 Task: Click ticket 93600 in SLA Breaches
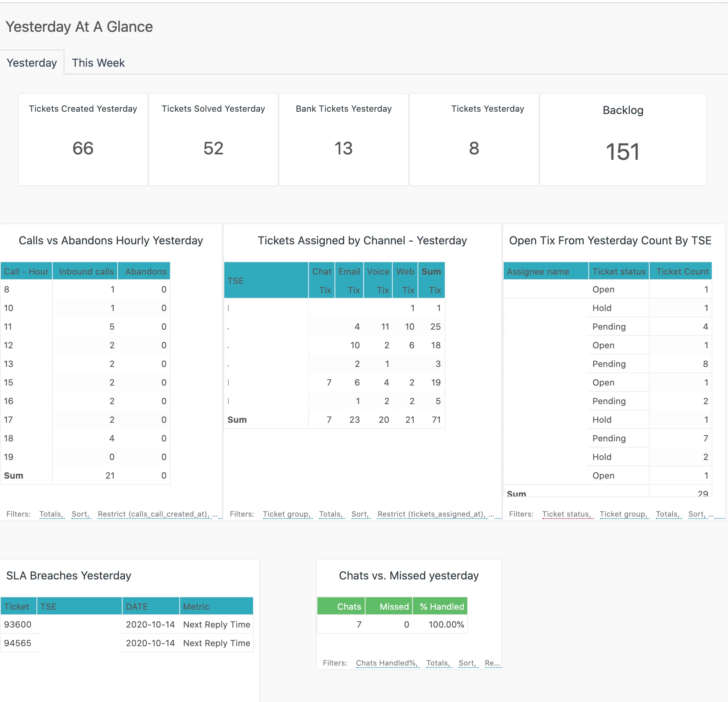[x=17, y=624]
